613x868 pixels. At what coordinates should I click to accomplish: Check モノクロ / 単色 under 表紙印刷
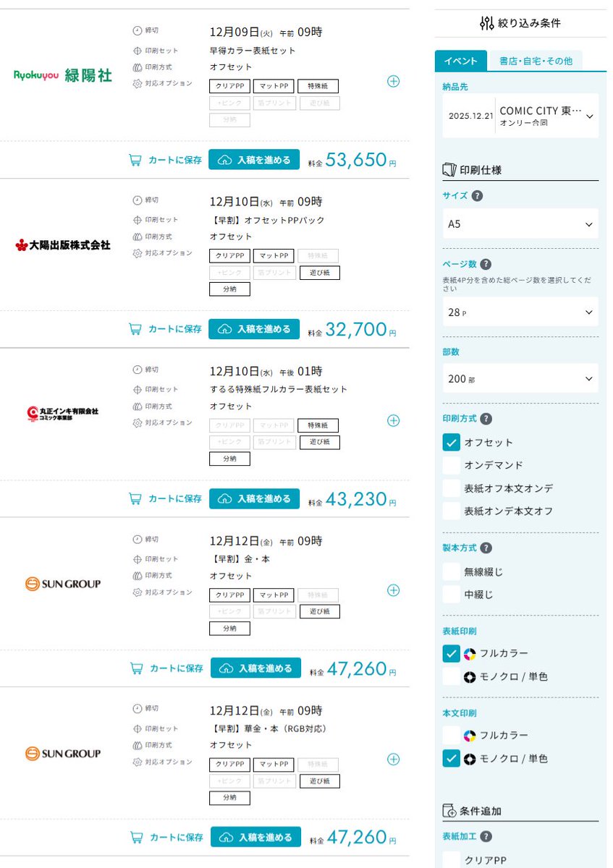(x=451, y=677)
